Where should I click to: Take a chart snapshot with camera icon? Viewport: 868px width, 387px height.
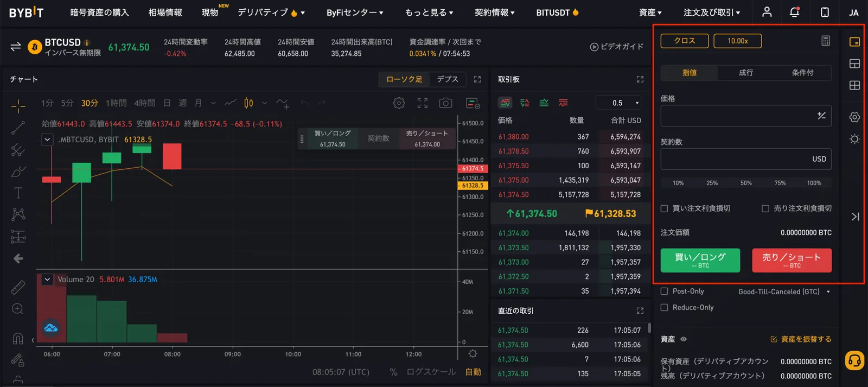[x=446, y=103]
